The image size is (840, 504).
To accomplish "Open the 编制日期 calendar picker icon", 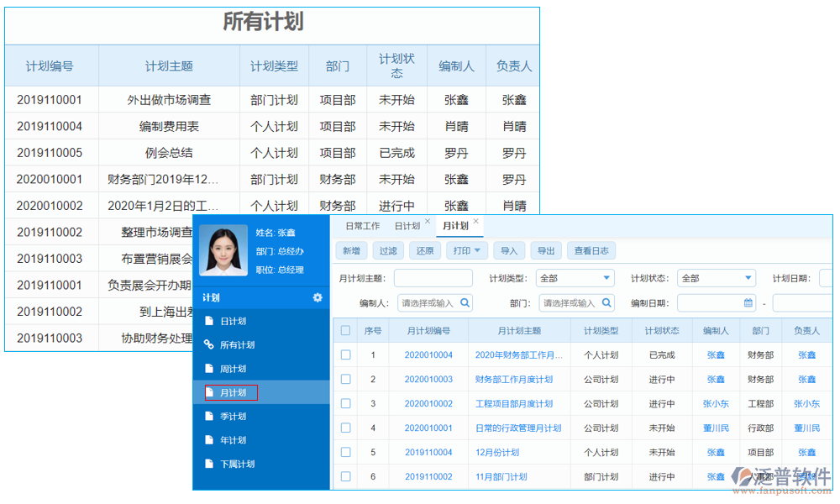I will (748, 302).
